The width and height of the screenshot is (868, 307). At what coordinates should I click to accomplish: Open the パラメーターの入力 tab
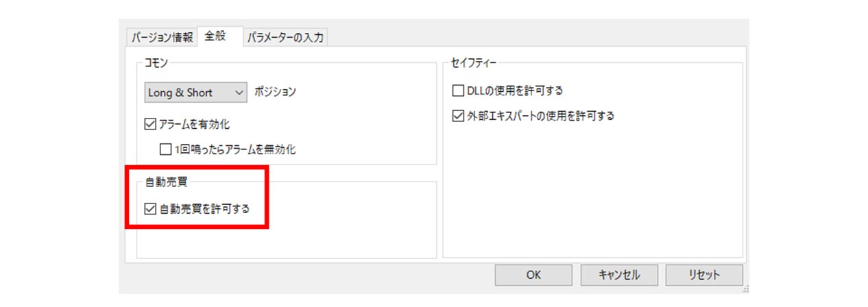[x=285, y=38]
